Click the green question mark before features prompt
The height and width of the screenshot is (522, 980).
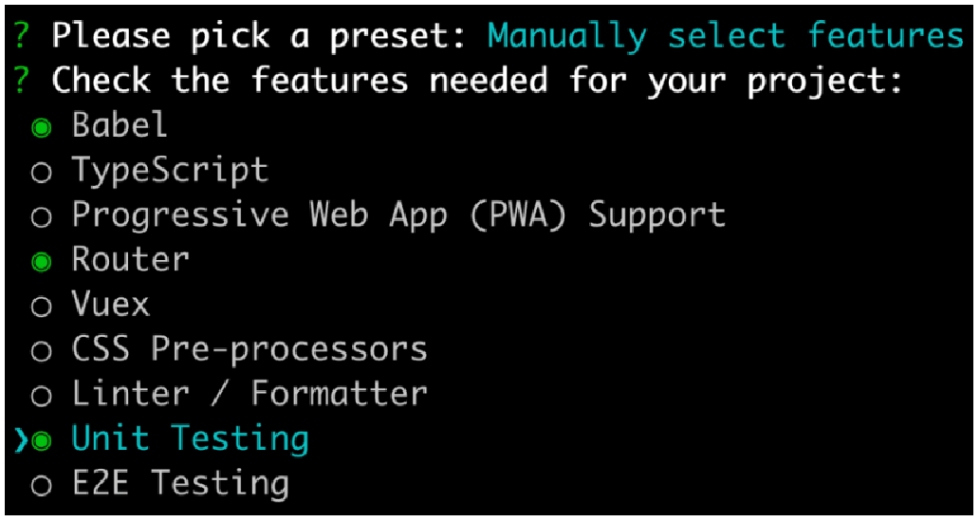[21, 82]
